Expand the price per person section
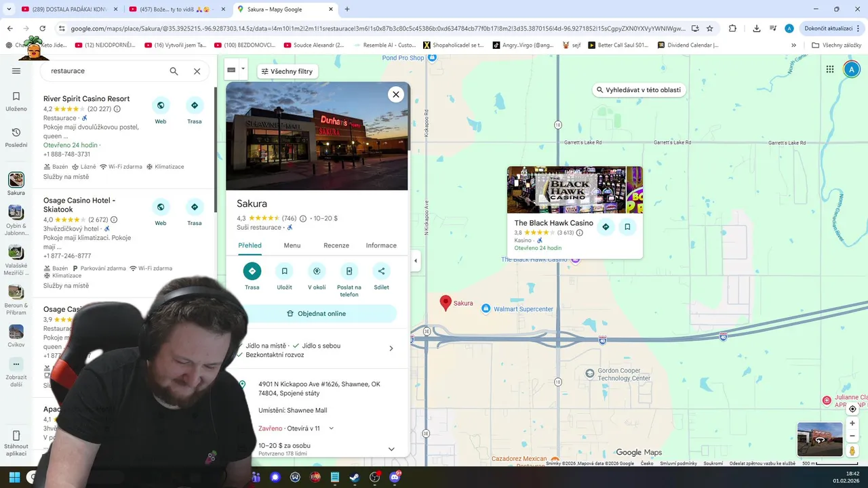This screenshot has width=868, height=488. click(391, 449)
